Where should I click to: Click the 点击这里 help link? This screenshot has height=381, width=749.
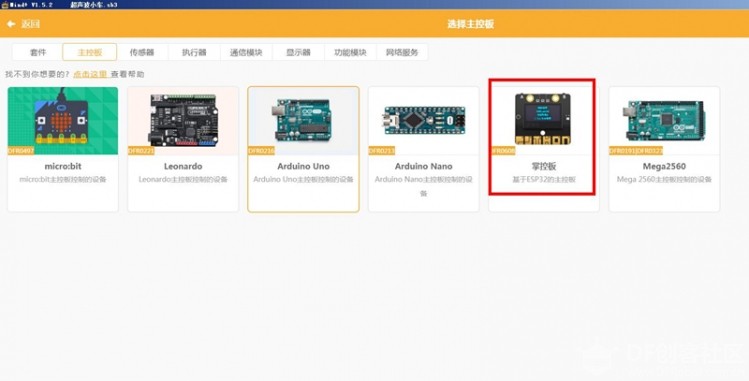pyautogui.click(x=90, y=74)
